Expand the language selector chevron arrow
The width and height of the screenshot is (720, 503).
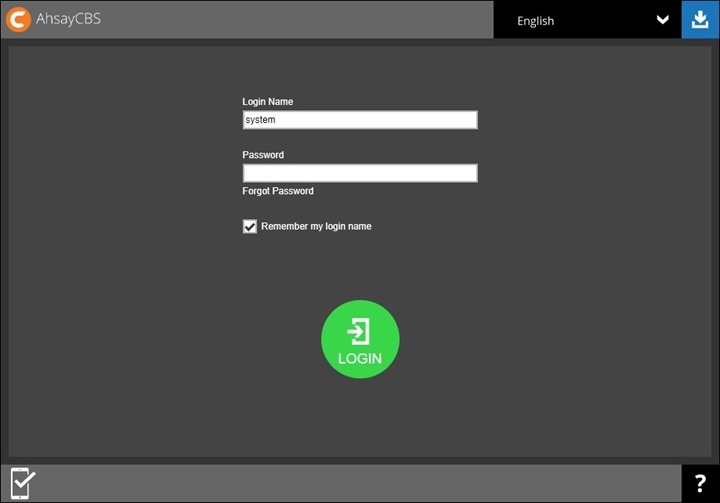[x=662, y=20]
